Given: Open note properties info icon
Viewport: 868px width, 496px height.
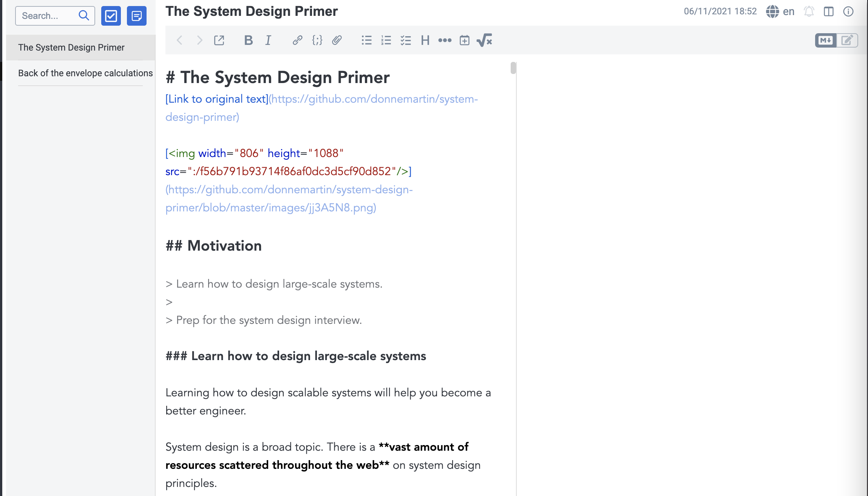Looking at the screenshot, I should pyautogui.click(x=848, y=12).
